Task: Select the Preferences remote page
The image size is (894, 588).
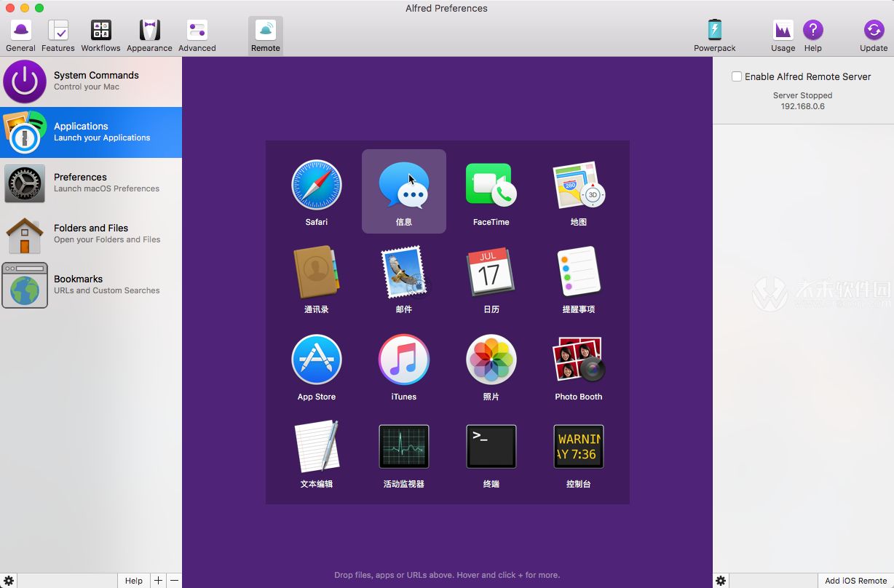Action: coord(91,183)
